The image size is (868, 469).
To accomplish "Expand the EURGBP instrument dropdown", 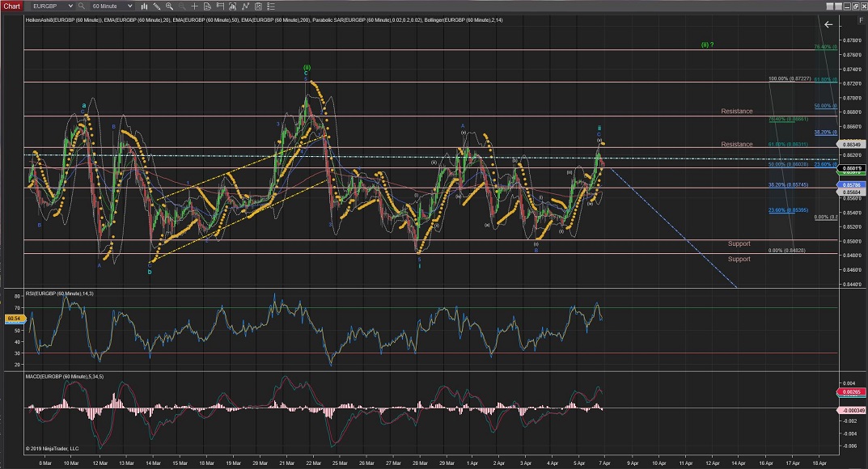I will tap(70, 6).
